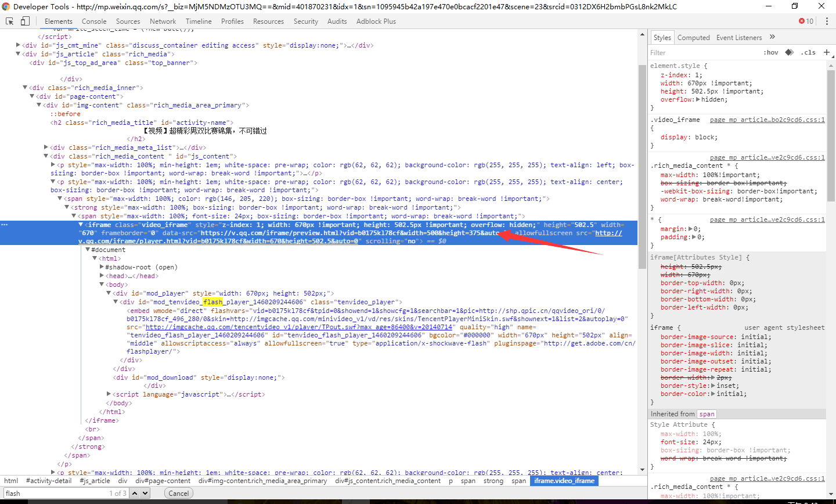Open the Network tab
Screen dimensions: 836x504
[x=163, y=21]
